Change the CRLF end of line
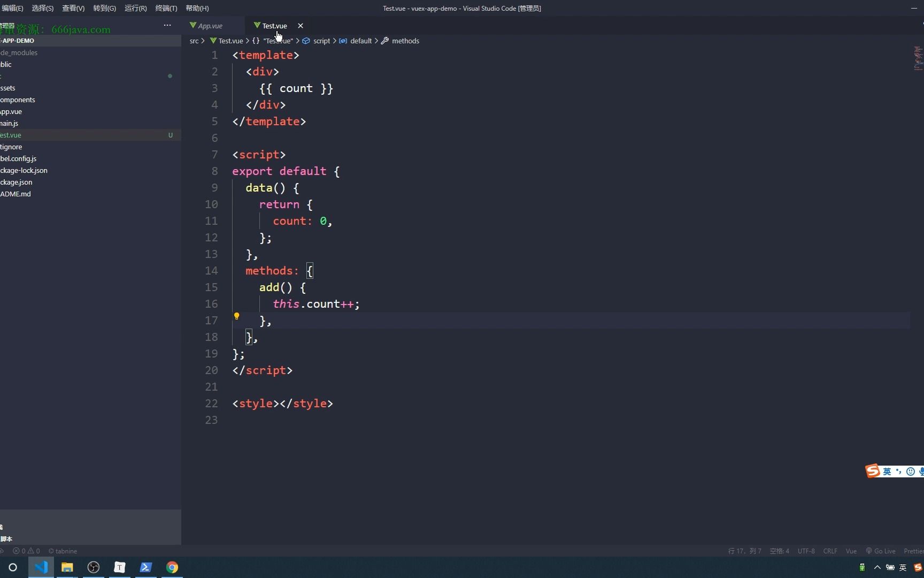Screen dimensions: 924x578 [x=830, y=551]
